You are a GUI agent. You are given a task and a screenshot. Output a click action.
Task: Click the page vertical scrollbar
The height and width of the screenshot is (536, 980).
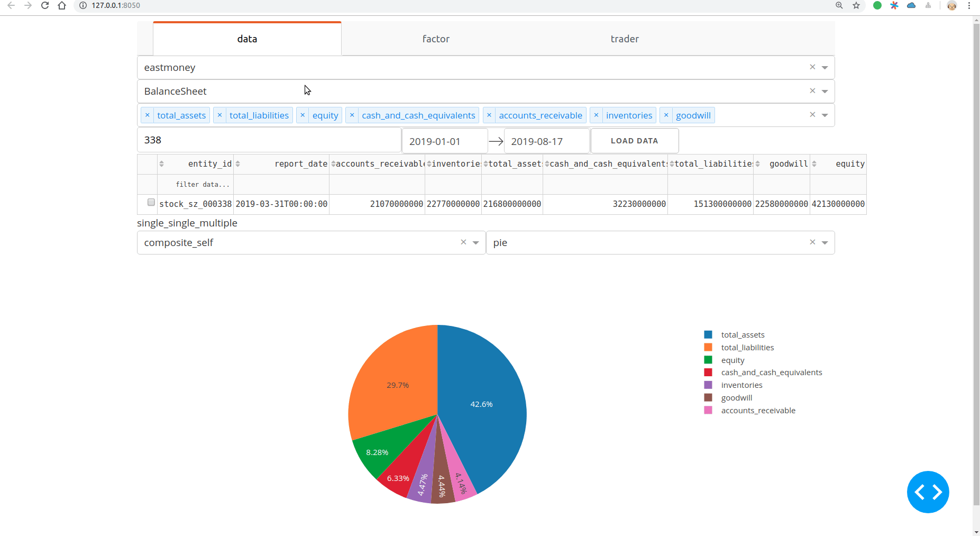click(x=976, y=265)
